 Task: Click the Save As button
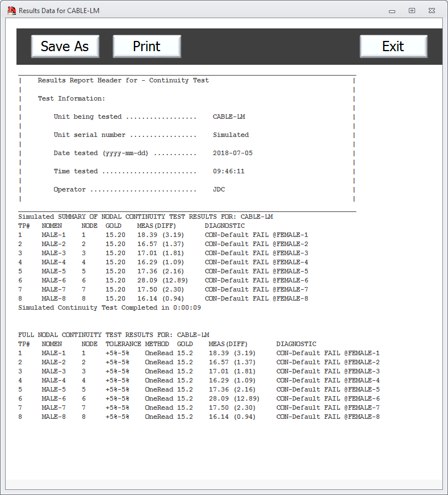65,47
